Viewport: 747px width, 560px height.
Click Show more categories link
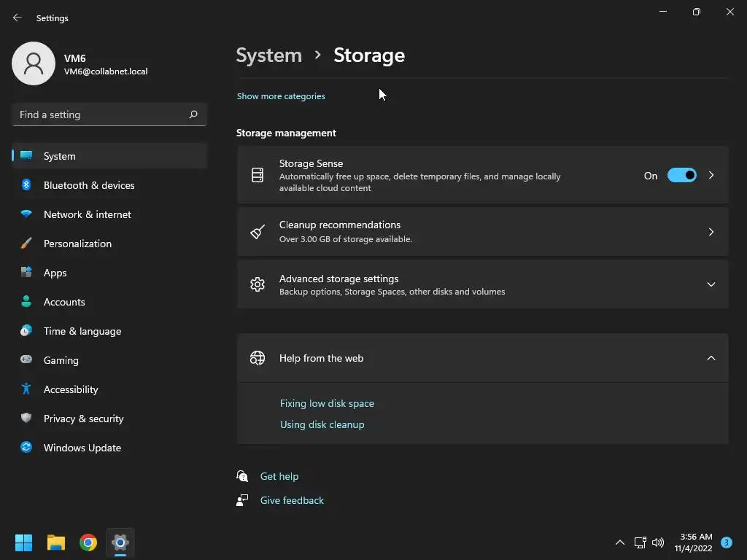click(x=281, y=96)
